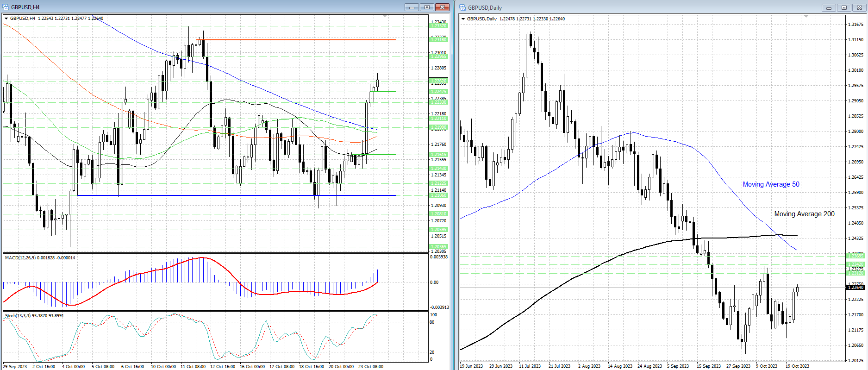Image resolution: width=868 pixels, height=370 pixels.
Task: Select the 'Moving Average 50' text label
Action: click(771, 184)
